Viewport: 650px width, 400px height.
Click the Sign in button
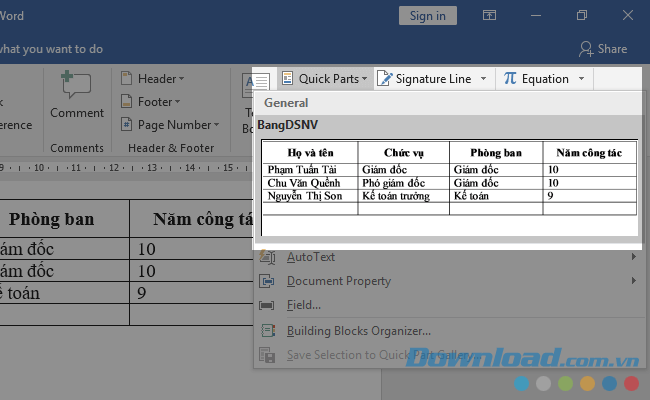click(428, 15)
